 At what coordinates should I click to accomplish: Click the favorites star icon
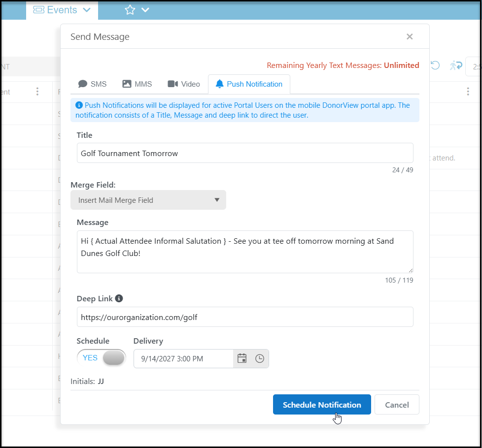pyautogui.click(x=130, y=10)
